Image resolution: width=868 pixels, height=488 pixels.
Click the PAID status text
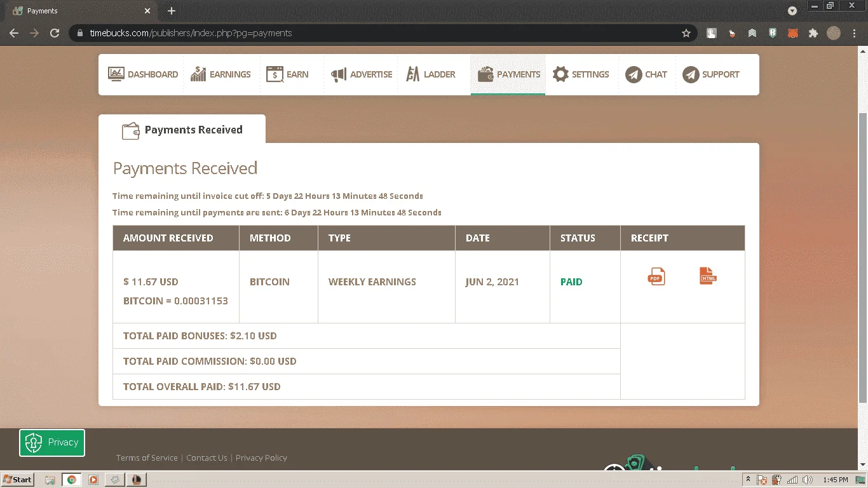(x=571, y=282)
